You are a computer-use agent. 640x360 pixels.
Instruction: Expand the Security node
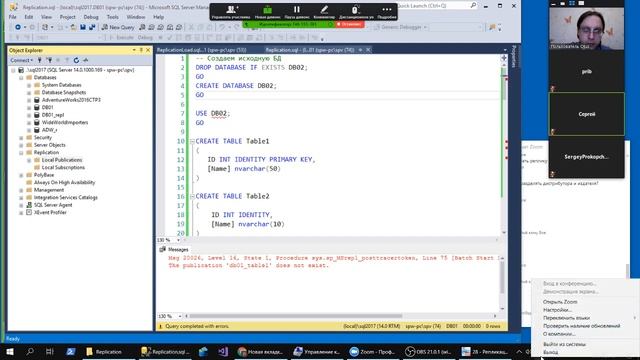(x=21, y=138)
